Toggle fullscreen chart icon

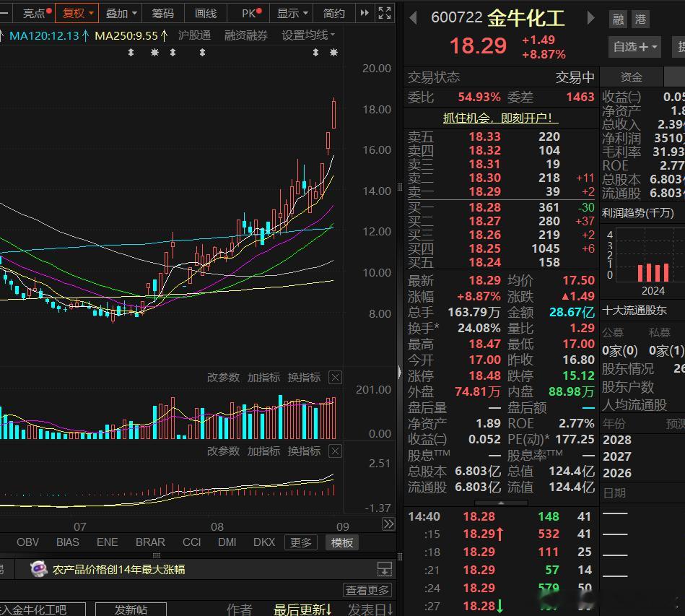[x=385, y=13]
